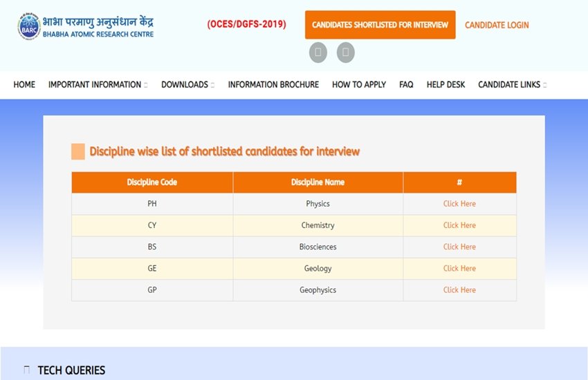Open the Candidate Login link
The height and width of the screenshot is (380, 588).
click(x=497, y=25)
